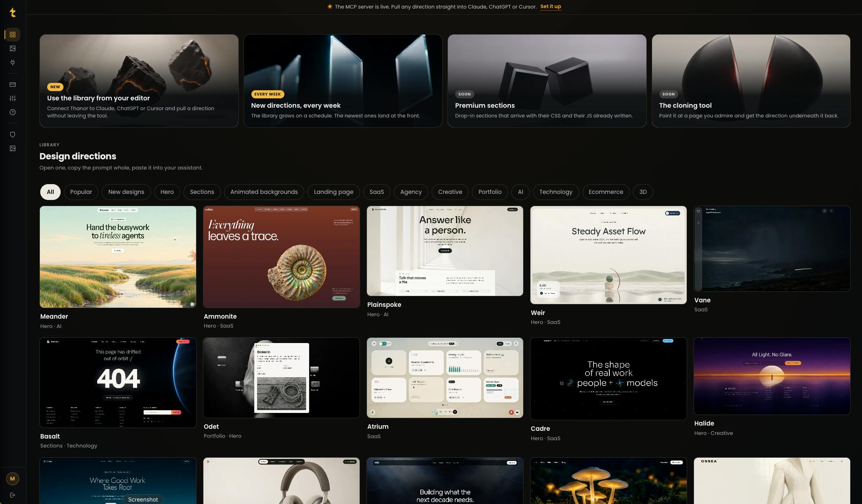The width and height of the screenshot is (862, 504).
Task: Filter by the SaaS chip
Action: 377,192
